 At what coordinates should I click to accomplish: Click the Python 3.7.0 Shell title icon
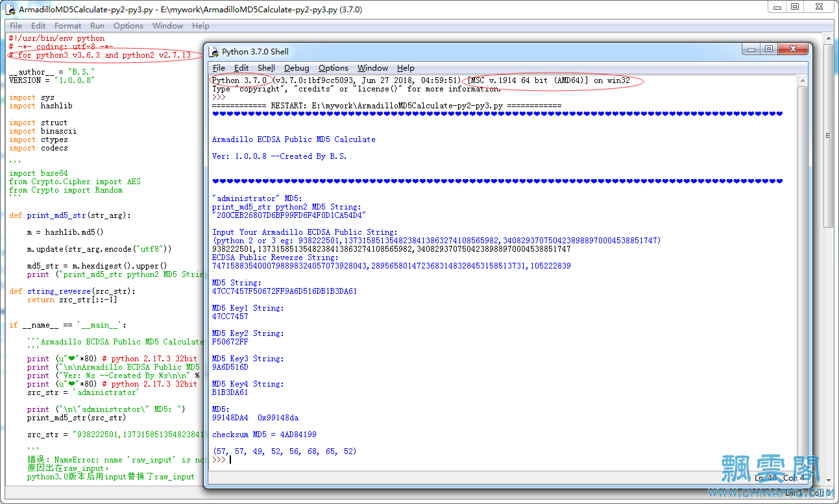coord(213,52)
